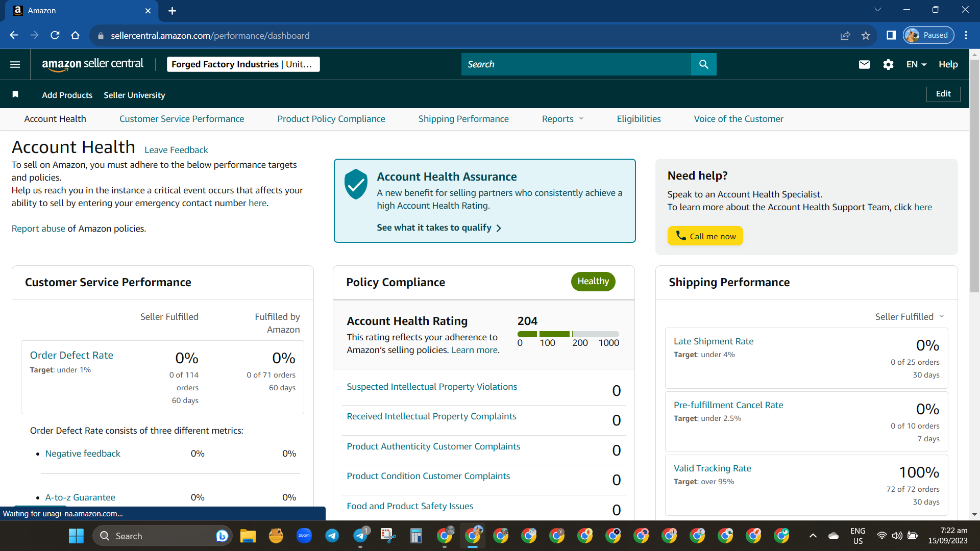Open the EN language dropdown

click(x=916, y=64)
